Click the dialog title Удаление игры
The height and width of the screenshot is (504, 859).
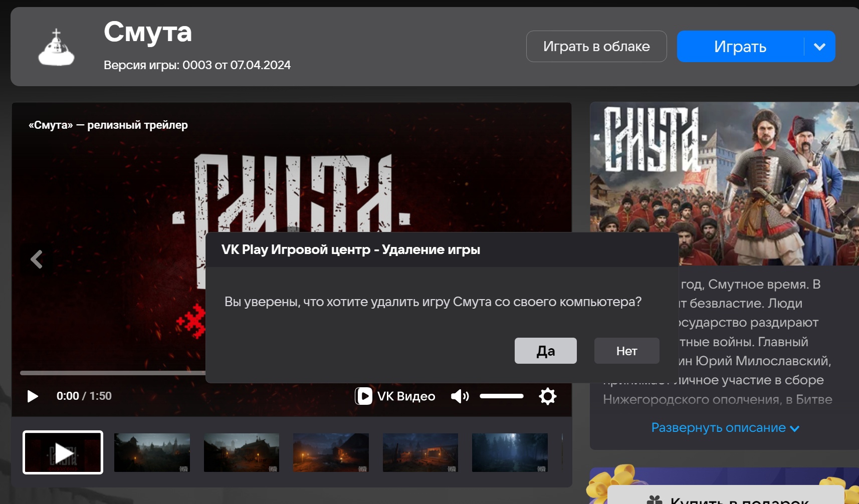(351, 249)
